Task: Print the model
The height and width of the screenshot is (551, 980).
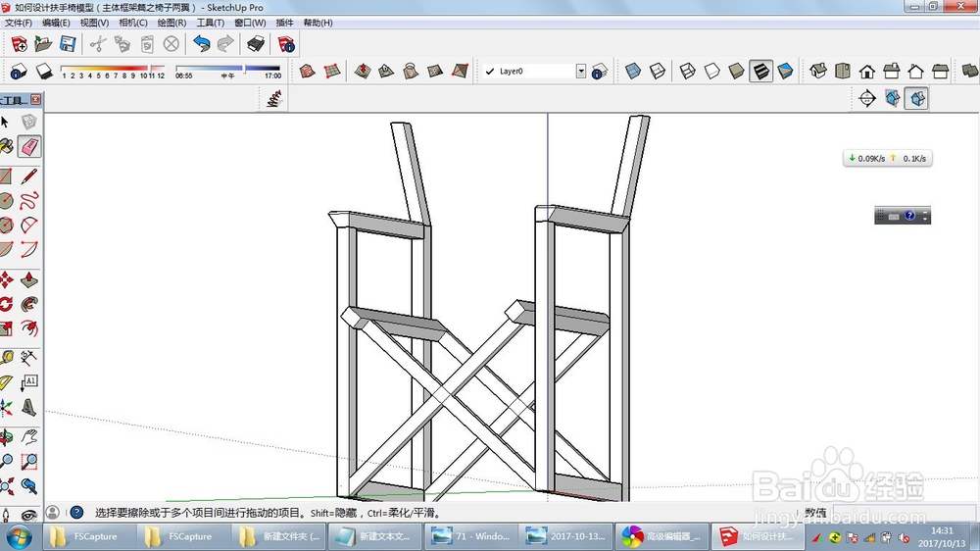Action: coord(256,44)
